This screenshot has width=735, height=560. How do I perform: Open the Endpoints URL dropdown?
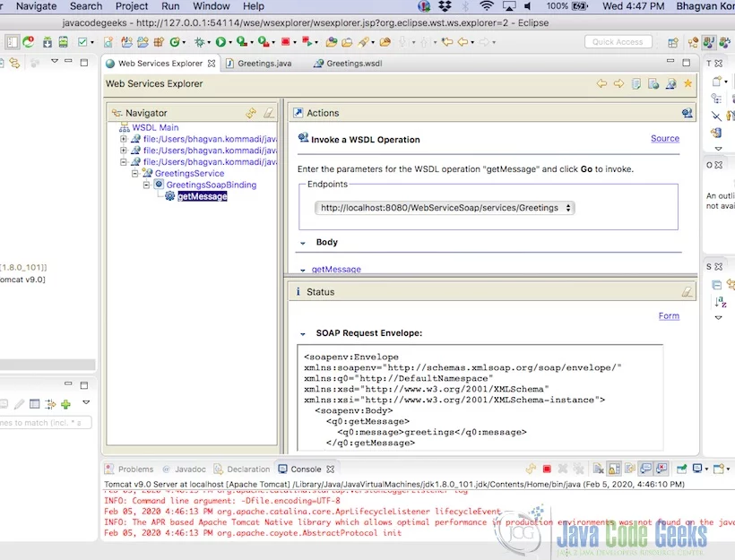[445, 208]
